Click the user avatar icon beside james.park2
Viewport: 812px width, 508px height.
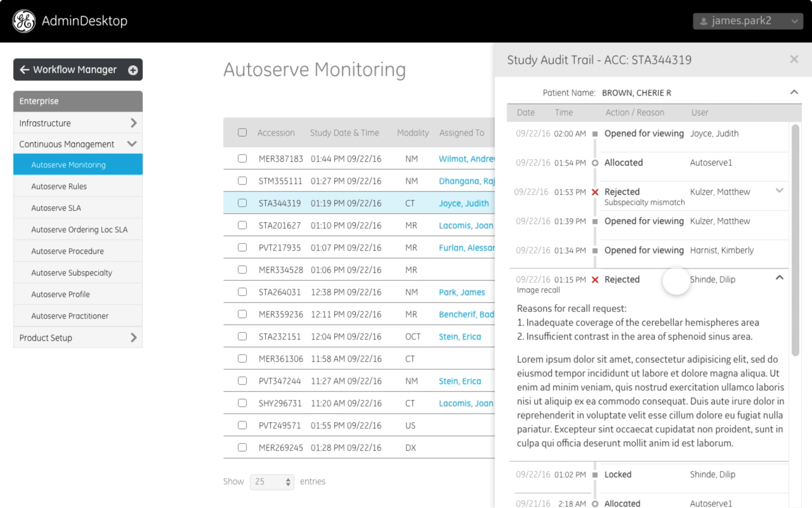tap(704, 22)
